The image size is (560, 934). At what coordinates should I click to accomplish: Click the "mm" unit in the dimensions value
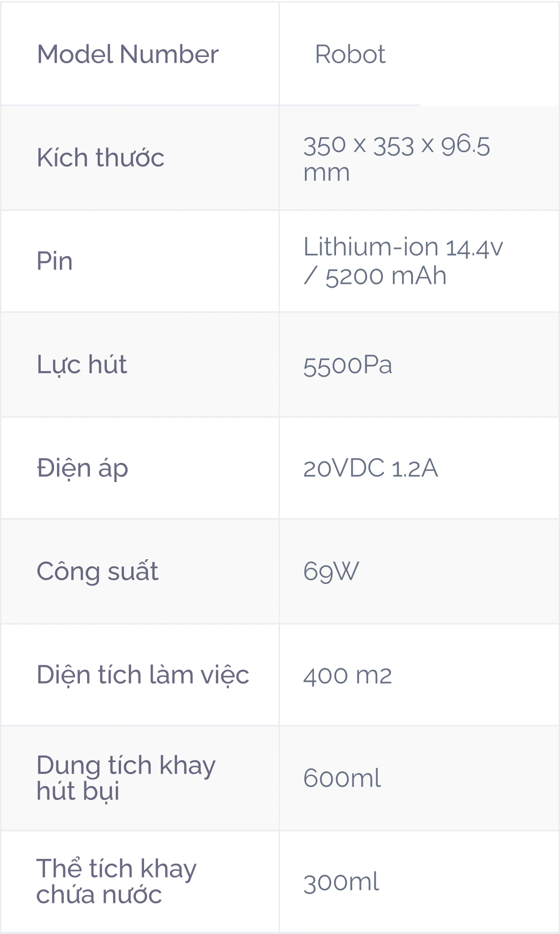point(326,173)
